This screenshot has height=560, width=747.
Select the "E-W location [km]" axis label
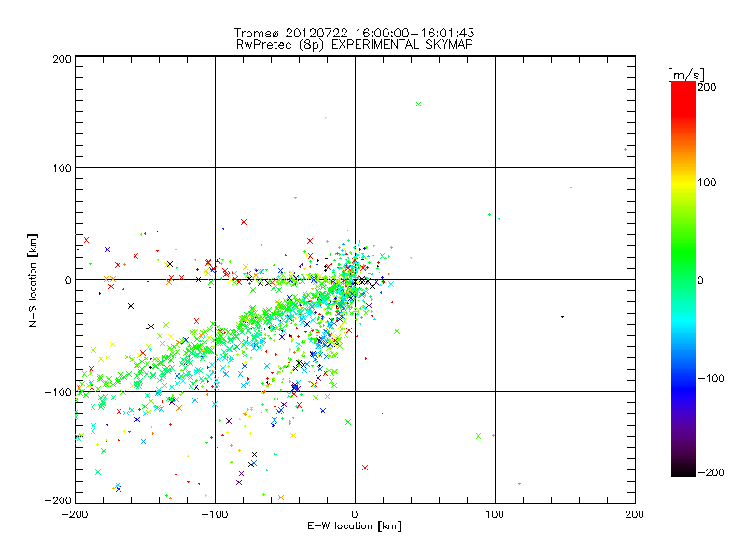pos(354,525)
